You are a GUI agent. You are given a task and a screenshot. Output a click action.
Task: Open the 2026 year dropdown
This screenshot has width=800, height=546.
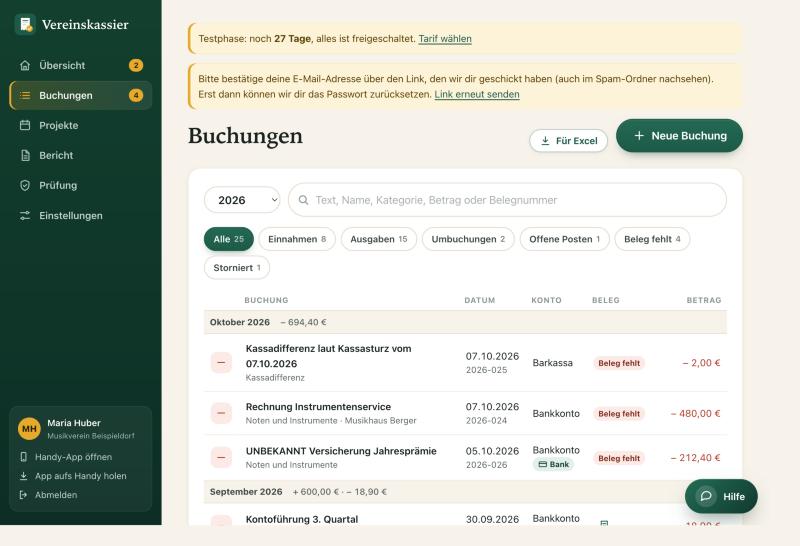(242, 200)
